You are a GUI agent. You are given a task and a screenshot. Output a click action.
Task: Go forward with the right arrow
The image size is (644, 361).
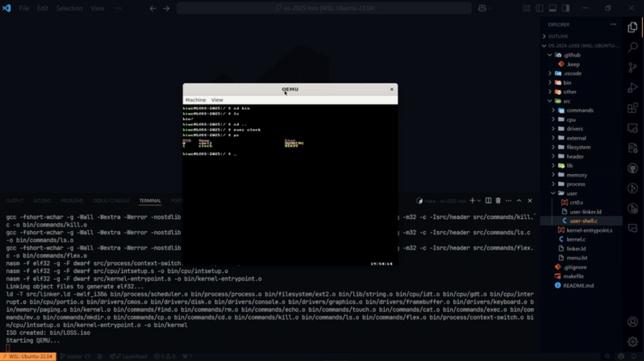pos(166,8)
